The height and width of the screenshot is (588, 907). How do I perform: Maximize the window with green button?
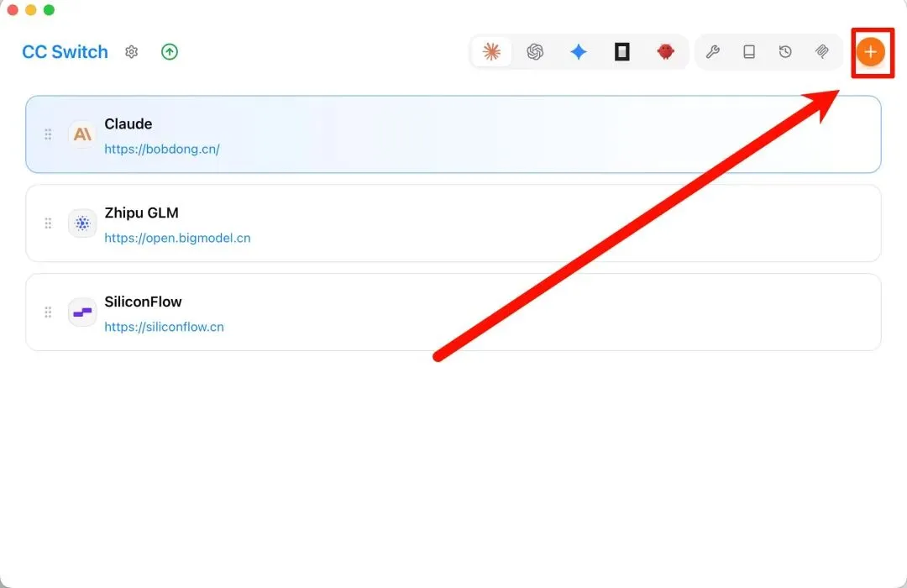pos(50,10)
